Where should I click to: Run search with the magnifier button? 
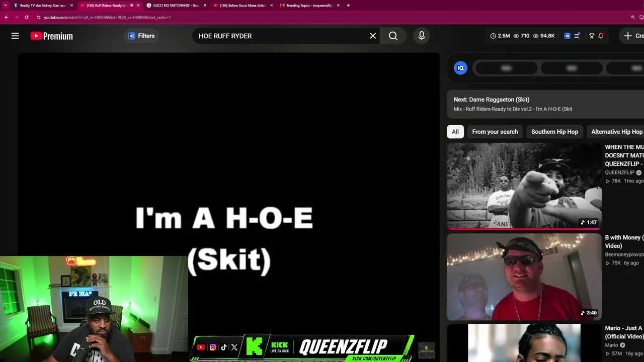(393, 36)
